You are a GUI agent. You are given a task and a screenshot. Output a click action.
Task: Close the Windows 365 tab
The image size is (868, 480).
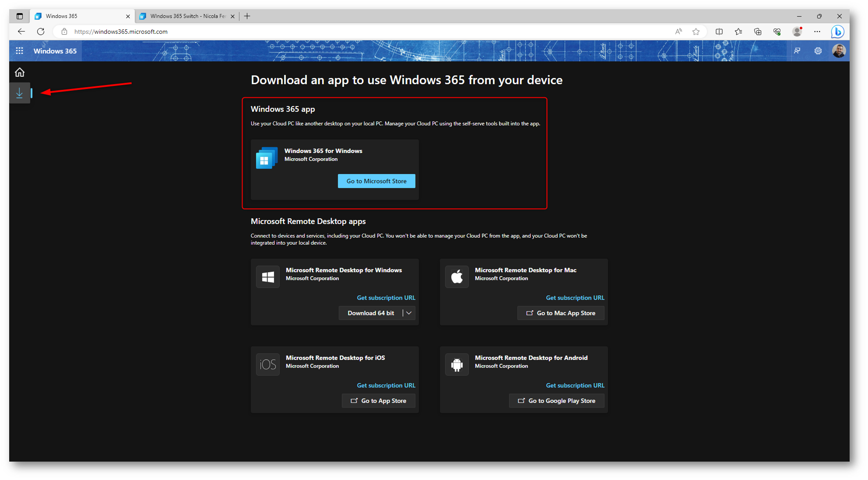(128, 16)
